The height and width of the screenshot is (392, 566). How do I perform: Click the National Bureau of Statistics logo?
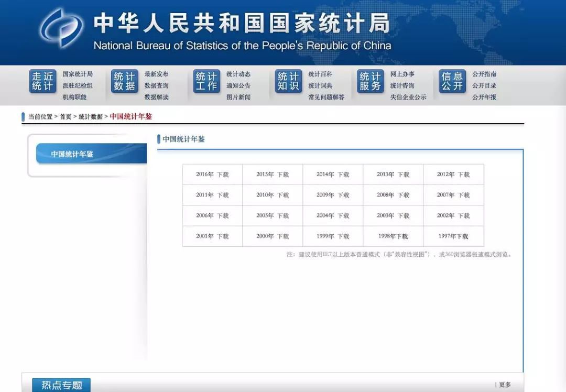click(61, 28)
